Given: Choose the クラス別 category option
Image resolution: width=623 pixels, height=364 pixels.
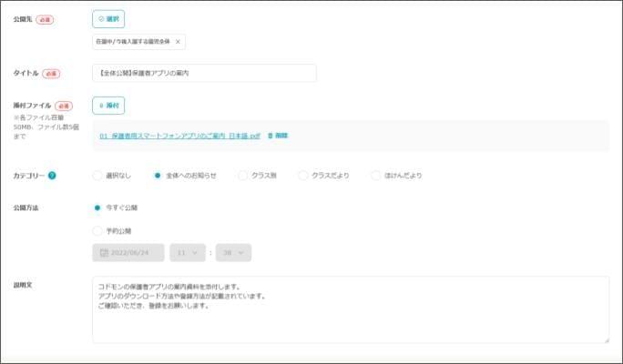Looking at the screenshot, I should pyautogui.click(x=242, y=176).
